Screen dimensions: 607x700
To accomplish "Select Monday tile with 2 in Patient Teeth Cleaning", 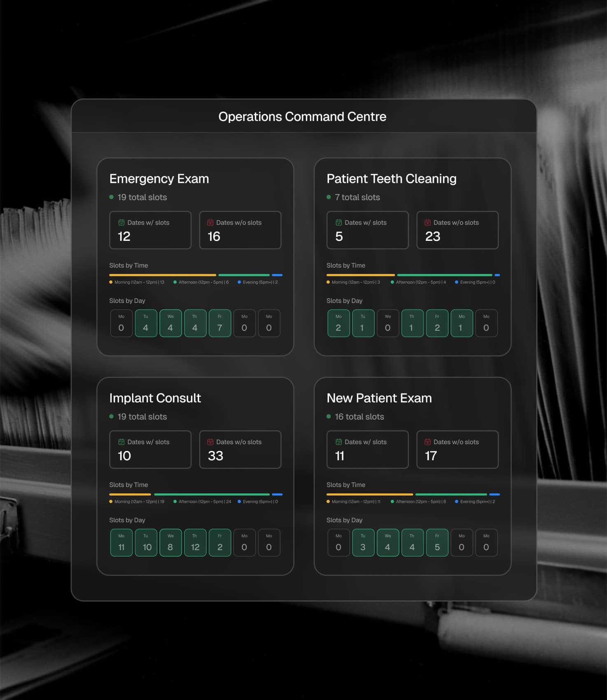I will tap(339, 323).
